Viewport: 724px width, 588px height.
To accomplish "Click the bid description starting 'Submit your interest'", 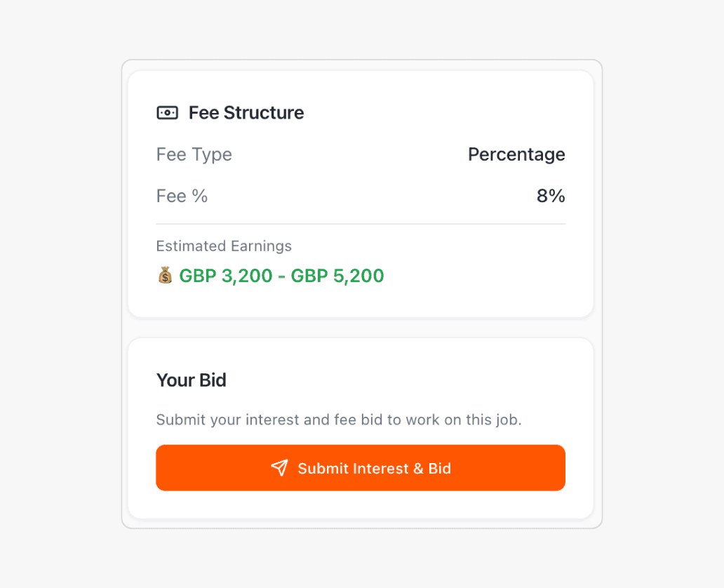I will 339,420.
